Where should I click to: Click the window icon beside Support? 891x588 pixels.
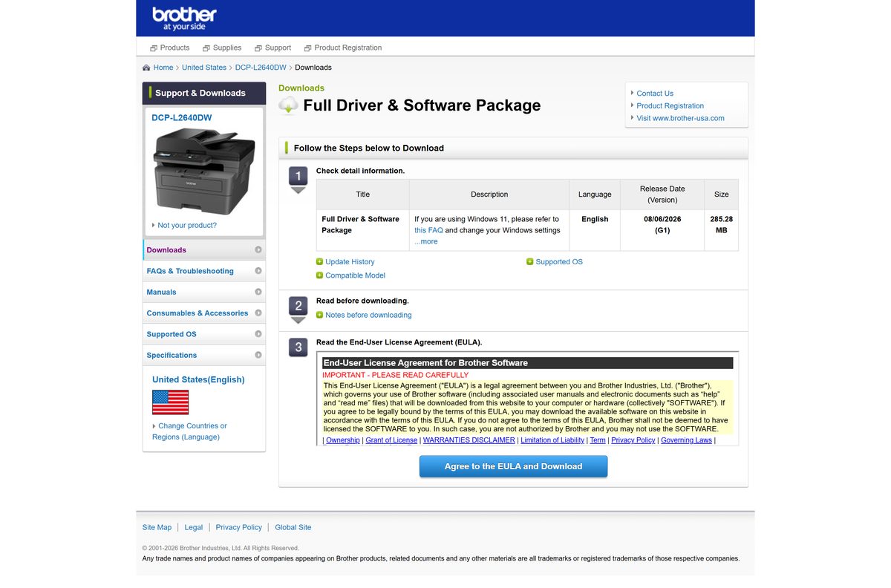(x=258, y=48)
